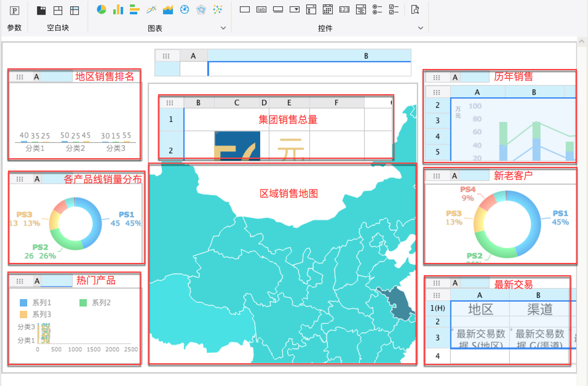Click grip handle of bar ranking block
The height and width of the screenshot is (386, 588).
pyautogui.click(x=20, y=77)
